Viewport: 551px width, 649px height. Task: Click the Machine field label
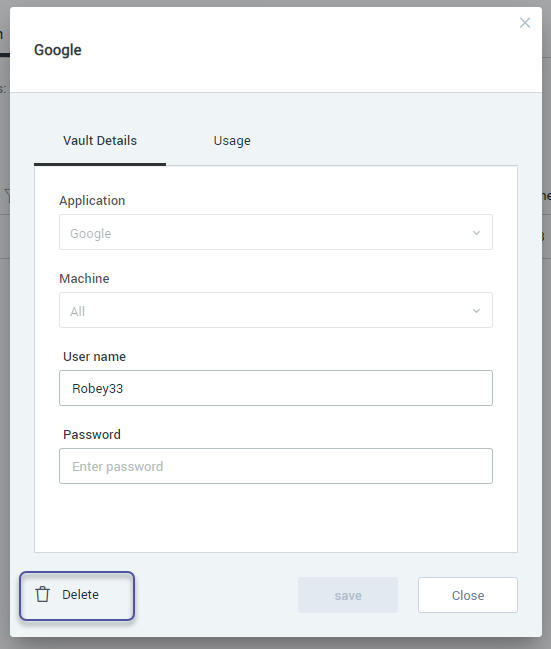84,279
